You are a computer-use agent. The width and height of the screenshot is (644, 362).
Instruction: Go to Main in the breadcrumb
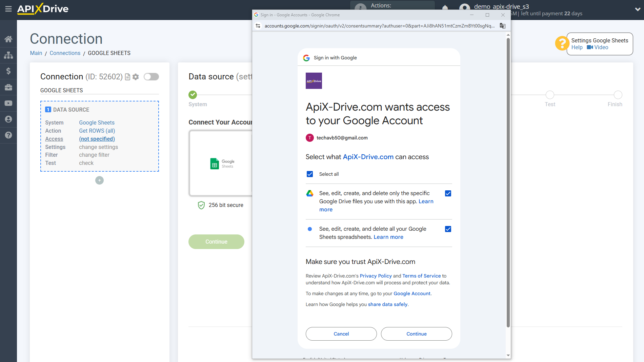point(36,53)
